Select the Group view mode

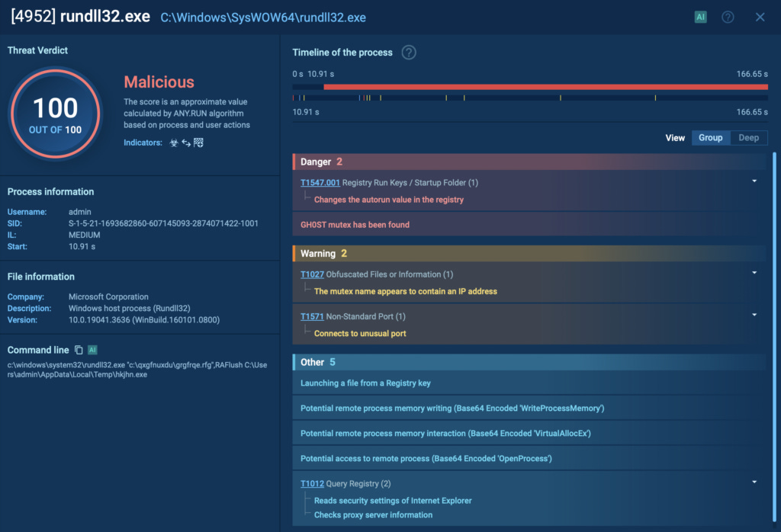[x=710, y=137]
